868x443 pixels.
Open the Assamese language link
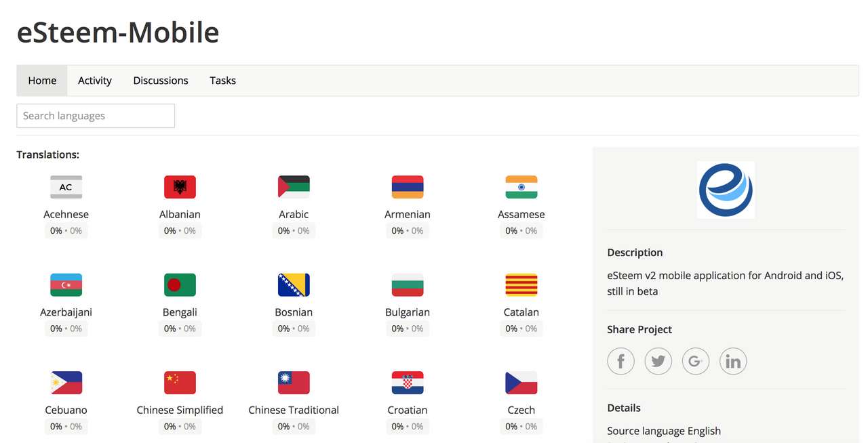pos(521,214)
